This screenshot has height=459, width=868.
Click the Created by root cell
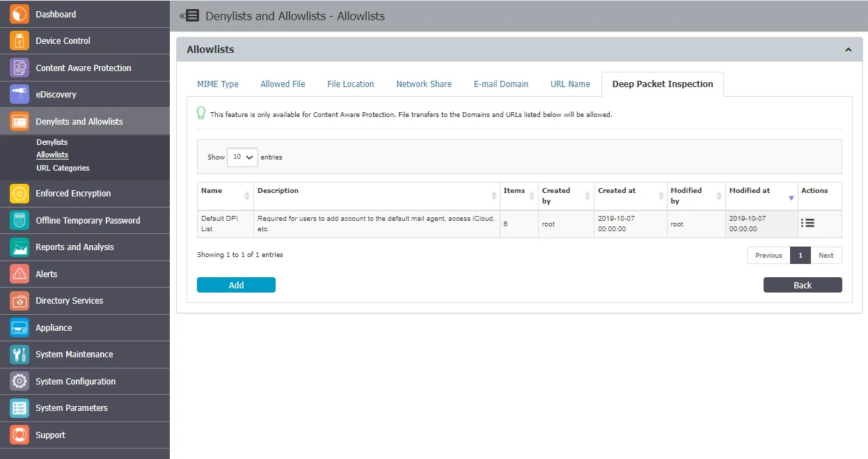pyautogui.click(x=566, y=224)
